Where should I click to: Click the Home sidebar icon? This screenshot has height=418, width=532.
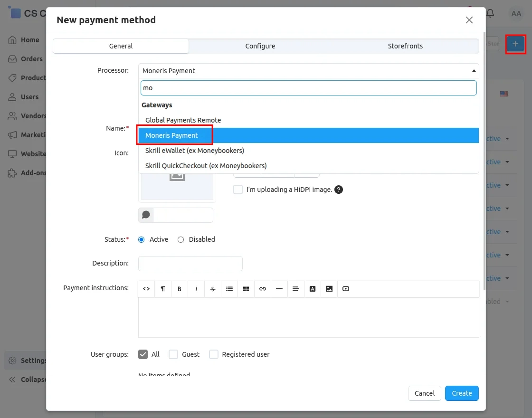pos(12,40)
